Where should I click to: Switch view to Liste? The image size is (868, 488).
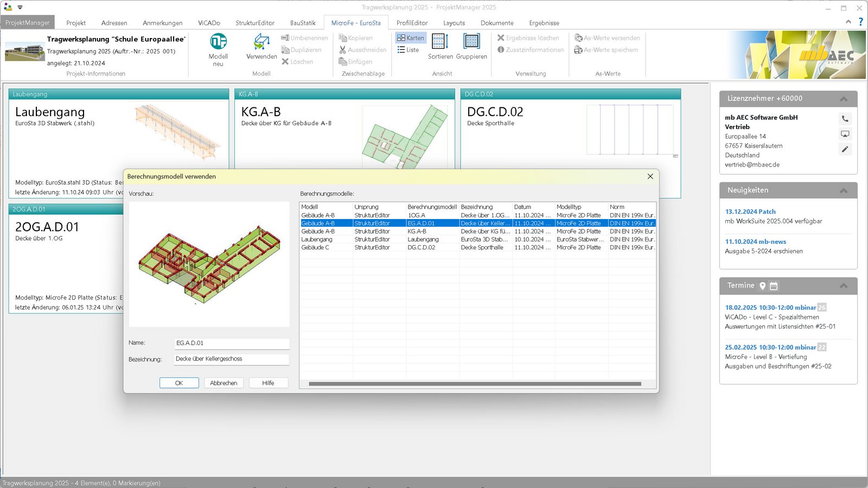click(408, 50)
